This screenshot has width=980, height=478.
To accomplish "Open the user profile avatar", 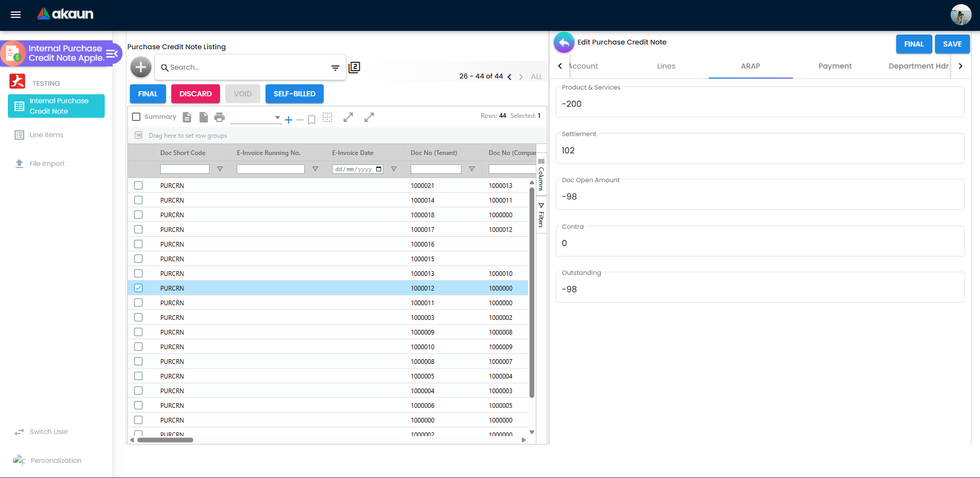I will [961, 15].
